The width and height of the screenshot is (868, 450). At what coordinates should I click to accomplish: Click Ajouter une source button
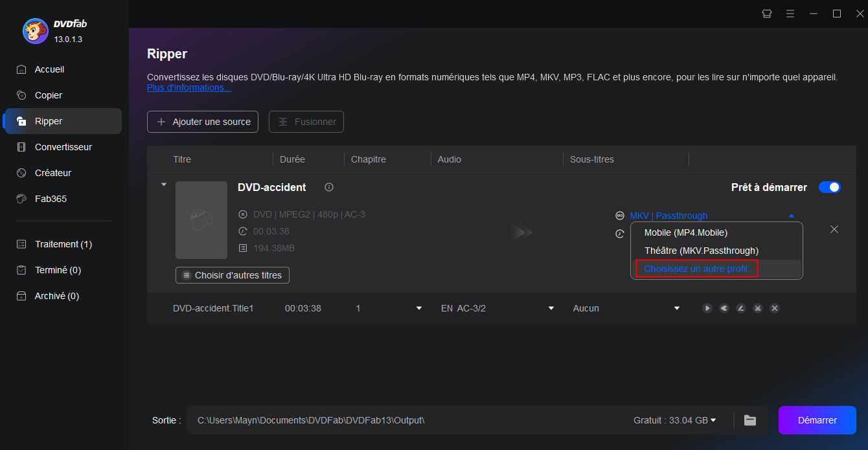(x=203, y=122)
